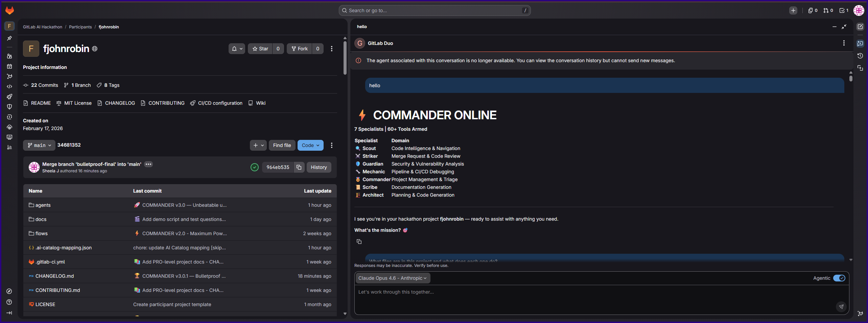Expand the merge commit message ellipsis
Image resolution: width=868 pixels, height=323 pixels.
[148, 164]
